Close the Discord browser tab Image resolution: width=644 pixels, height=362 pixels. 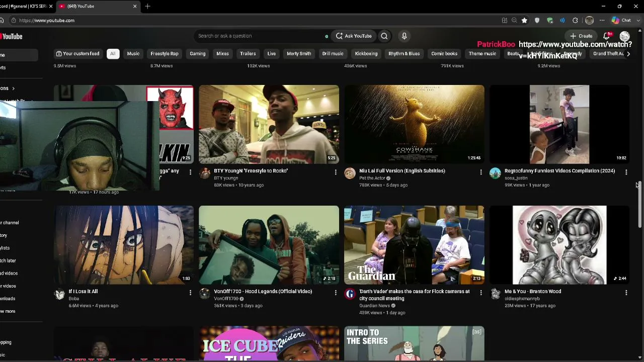(x=51, y=6)
